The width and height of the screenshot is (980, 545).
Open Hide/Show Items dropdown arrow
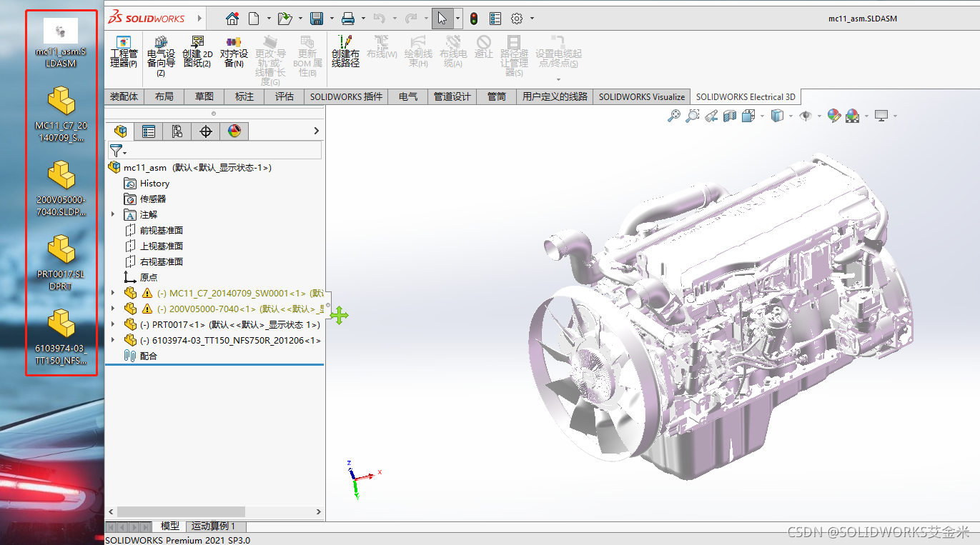coord(818,116)
